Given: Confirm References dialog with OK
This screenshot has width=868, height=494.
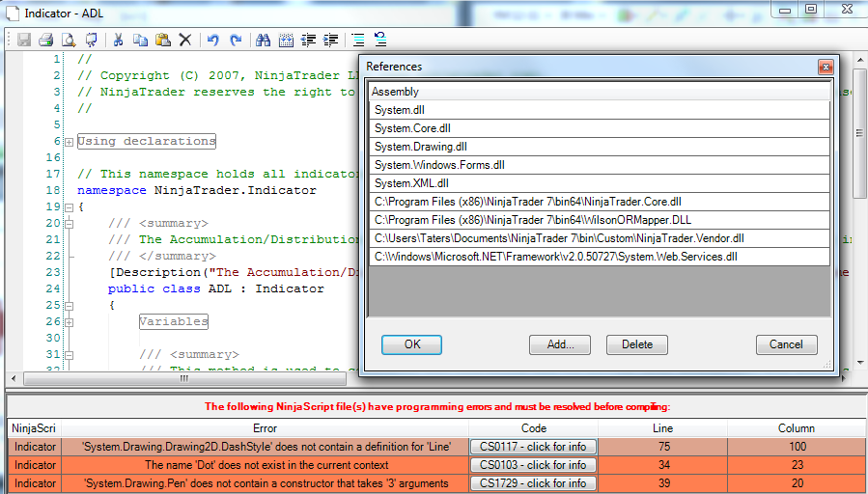Looking at the screenshot, I should 412,344.
